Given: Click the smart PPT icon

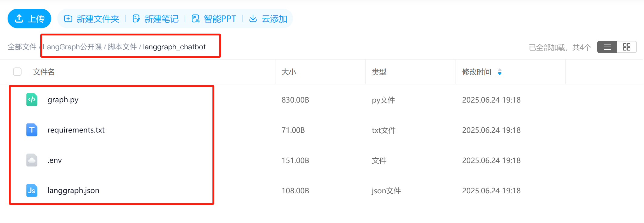Looking at the screenshot, I should (x=195, y=19).
